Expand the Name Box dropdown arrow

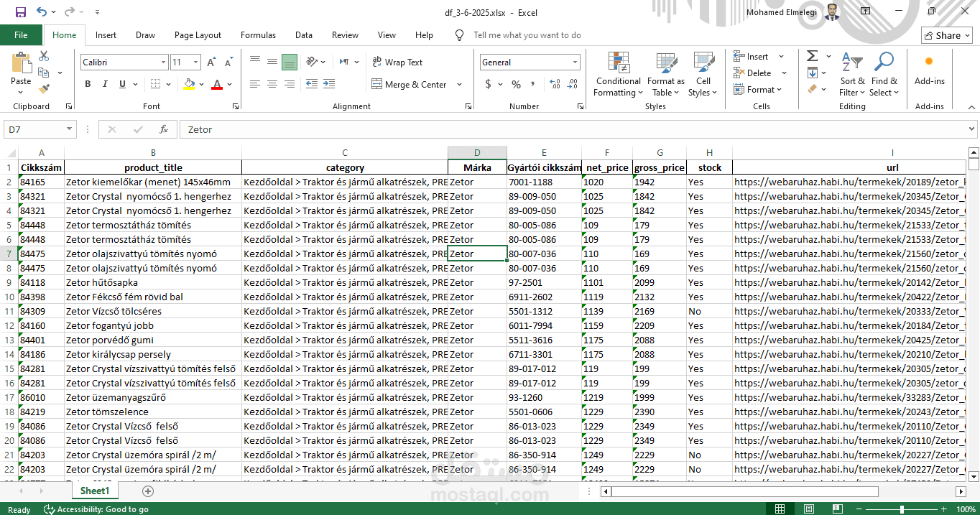70,129
